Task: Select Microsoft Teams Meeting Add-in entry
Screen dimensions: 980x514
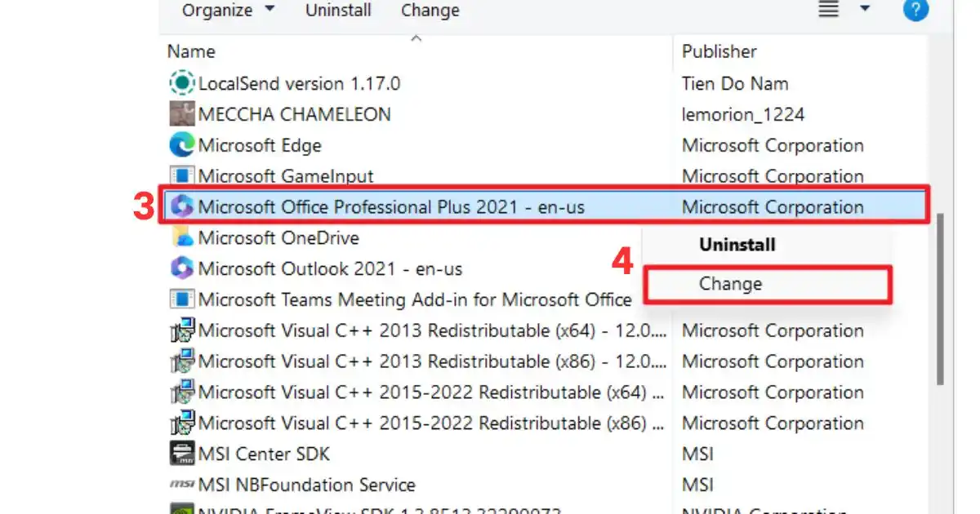Action: [x=415, y=299]
